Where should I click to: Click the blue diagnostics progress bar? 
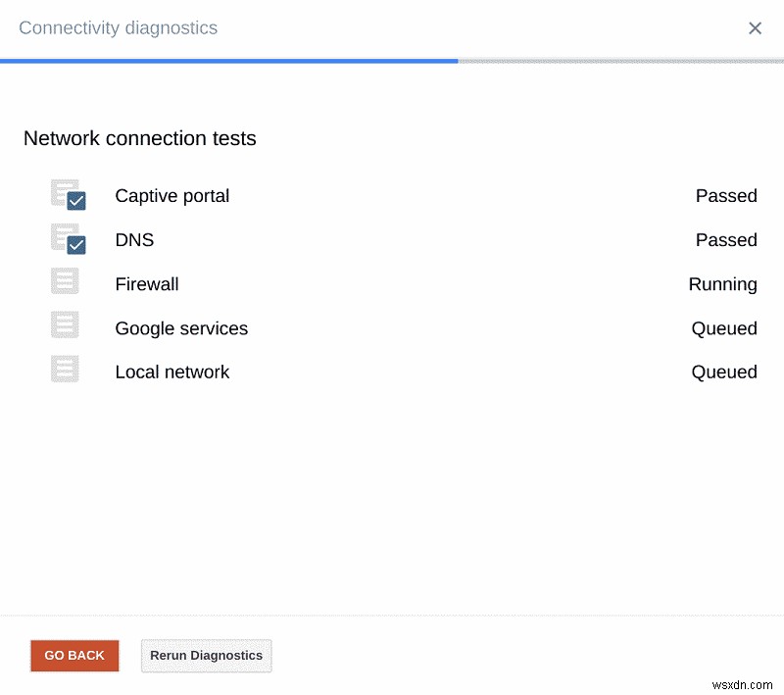pyautogui.click(x=229, y=61)
